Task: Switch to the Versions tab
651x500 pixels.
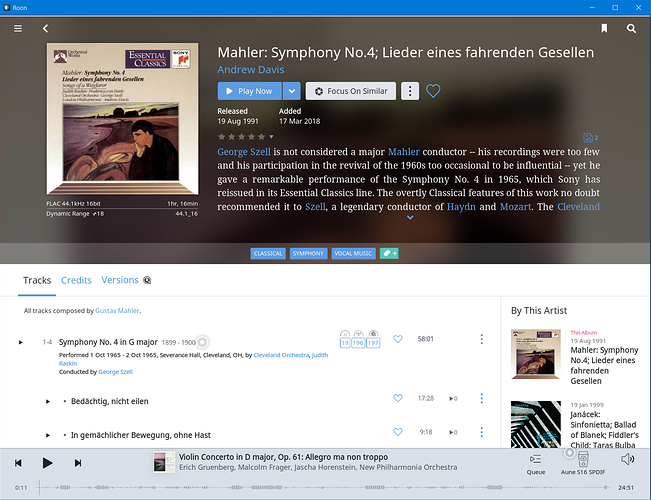Action: 120,280
